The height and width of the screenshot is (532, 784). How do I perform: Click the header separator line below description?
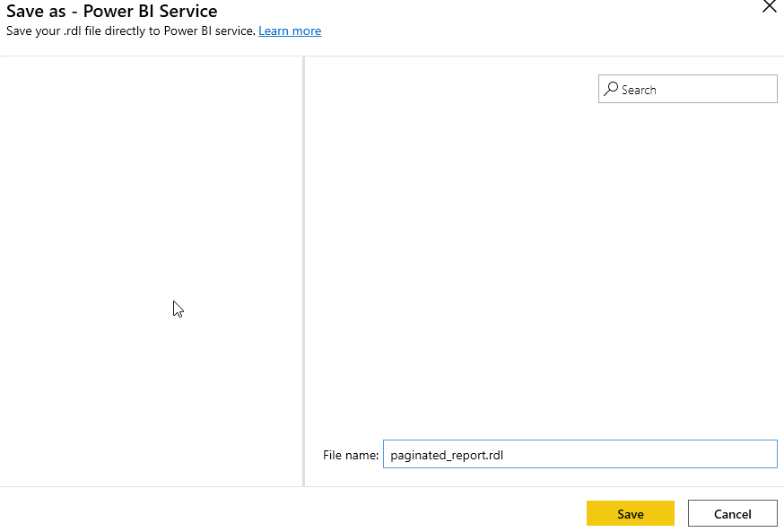392,56
